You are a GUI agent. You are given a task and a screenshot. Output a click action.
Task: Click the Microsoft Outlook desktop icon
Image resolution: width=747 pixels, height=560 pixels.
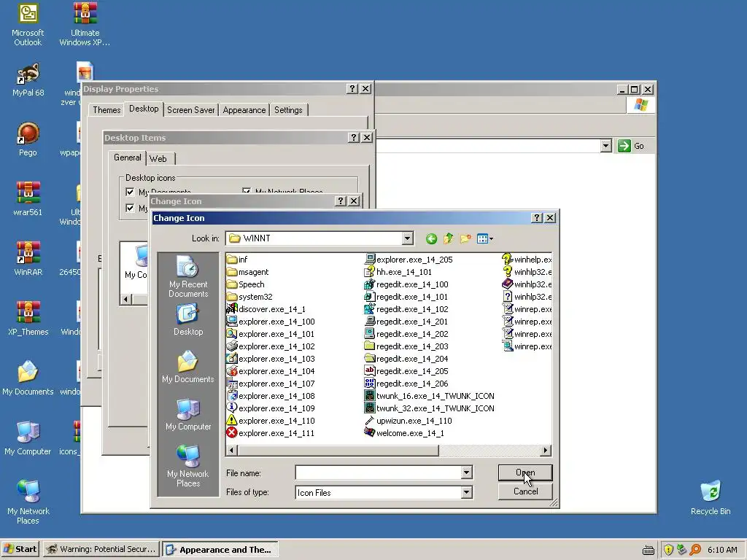pyautogui.click(x=28, y=25)
